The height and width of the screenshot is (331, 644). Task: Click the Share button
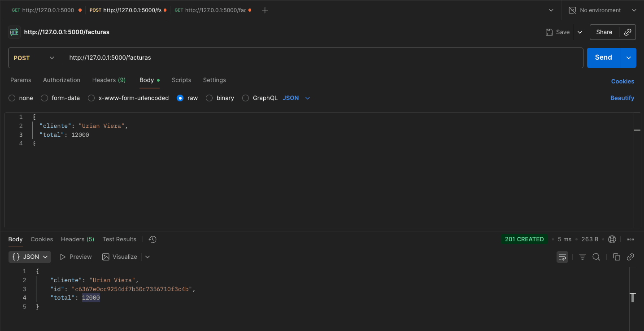[x=604, y=32]
